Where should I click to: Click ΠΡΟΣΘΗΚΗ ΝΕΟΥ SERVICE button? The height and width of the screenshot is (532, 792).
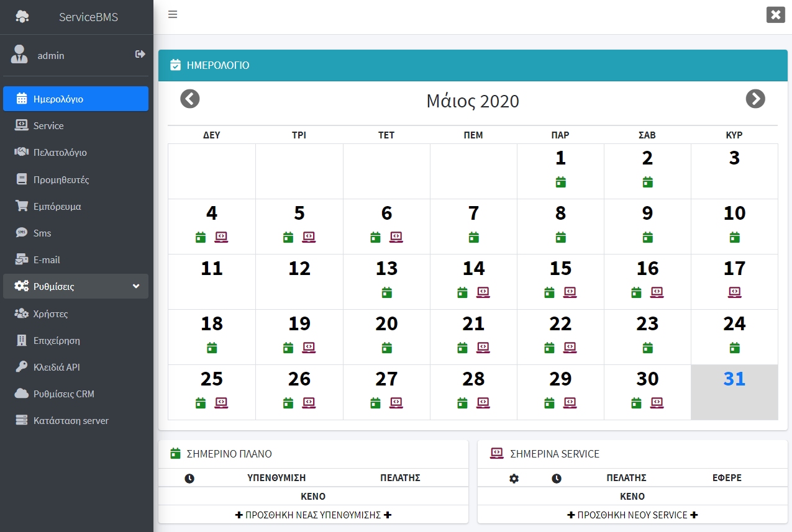click(x=632, y=515)
